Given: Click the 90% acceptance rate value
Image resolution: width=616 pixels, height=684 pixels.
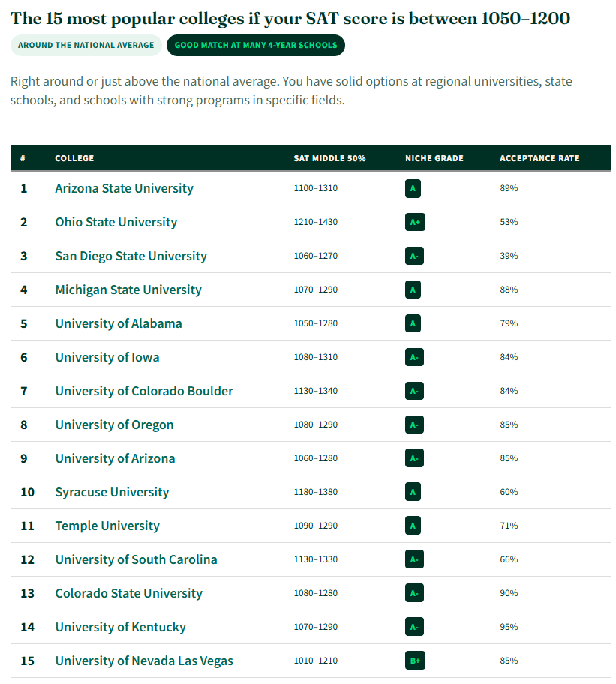Looking at the screenshot, I should 509,594.
